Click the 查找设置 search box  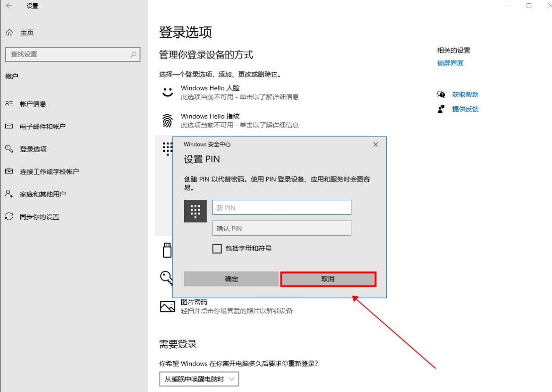pos(73,54)
